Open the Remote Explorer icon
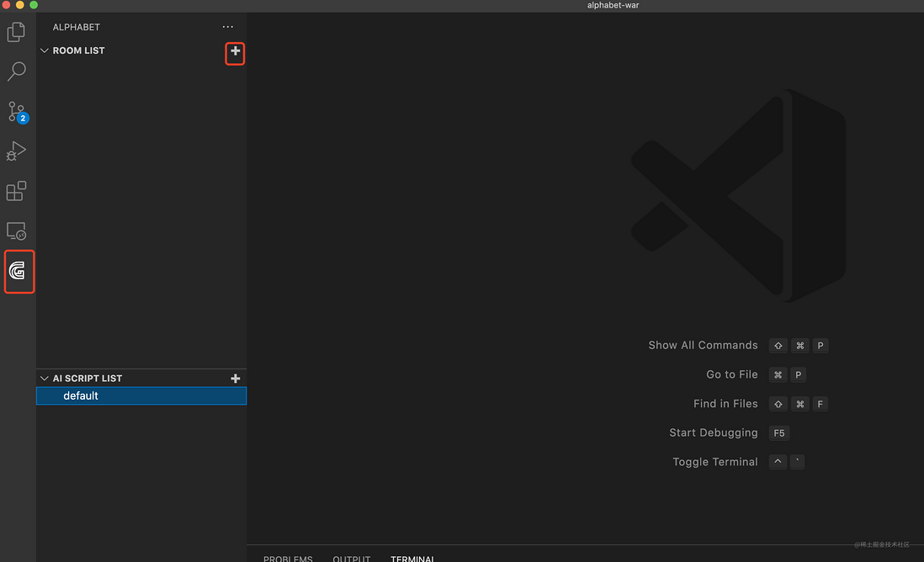Screen dimensions: 924x562 [x=17, y=231]
